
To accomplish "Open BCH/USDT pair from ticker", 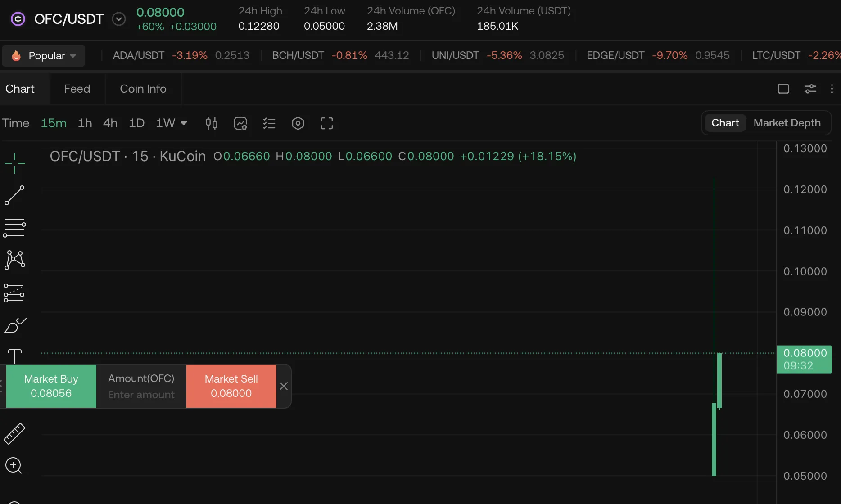I will pos(340,55).
